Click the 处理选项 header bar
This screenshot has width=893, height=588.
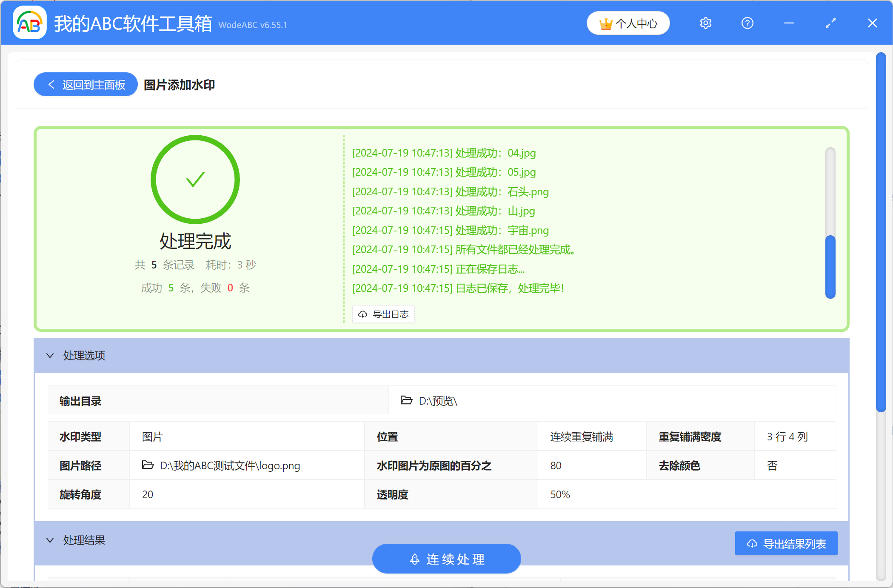coord(441,355)
